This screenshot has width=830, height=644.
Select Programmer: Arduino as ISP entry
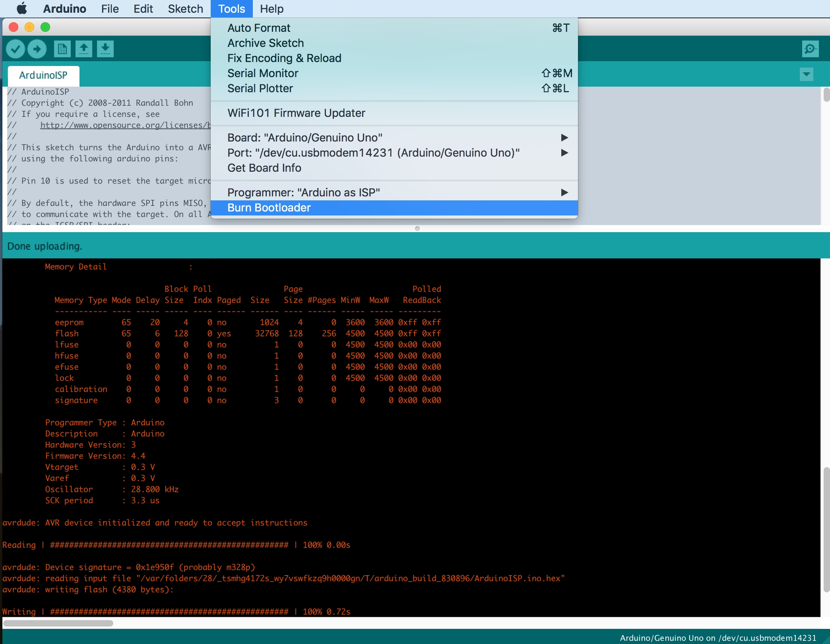pos(394,192)
